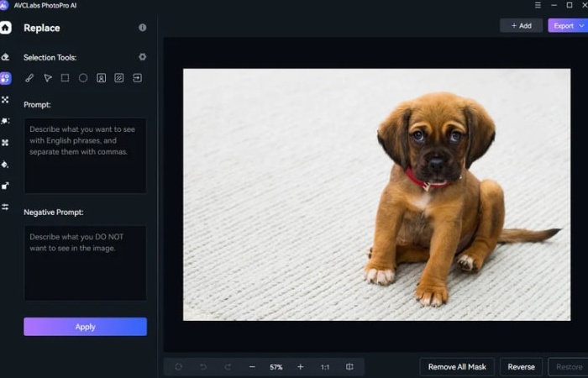The width and height of the screenshot is (588, 378).
Task: Click the Apply button
Action: (85, 327)
